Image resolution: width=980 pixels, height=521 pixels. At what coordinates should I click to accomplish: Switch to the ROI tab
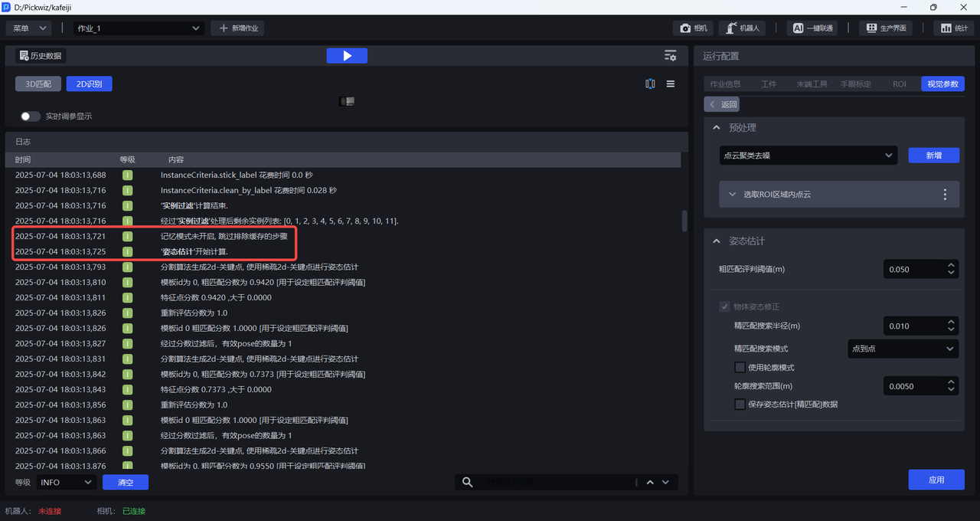899,84
